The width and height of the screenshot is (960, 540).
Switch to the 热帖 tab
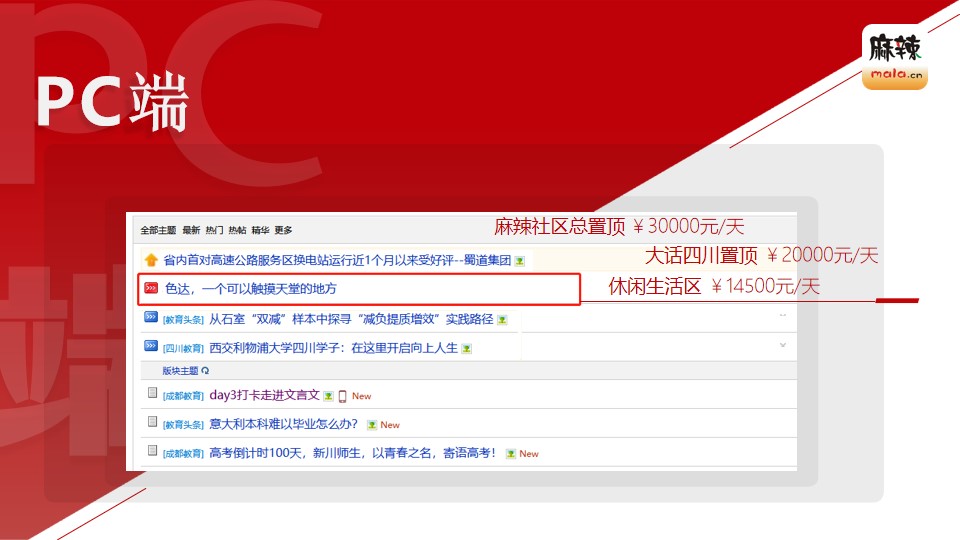tap(237, 230)
